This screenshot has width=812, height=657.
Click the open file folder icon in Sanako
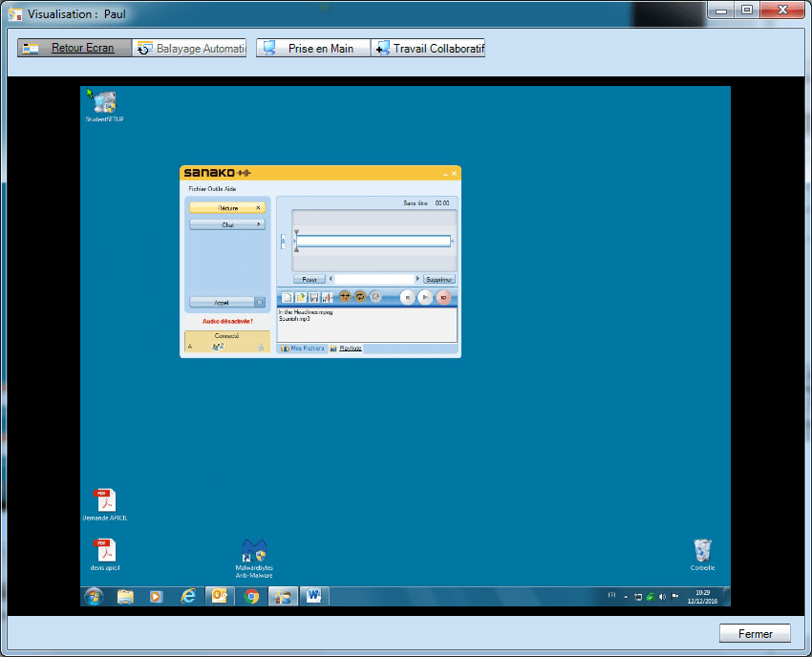point(300,297)
